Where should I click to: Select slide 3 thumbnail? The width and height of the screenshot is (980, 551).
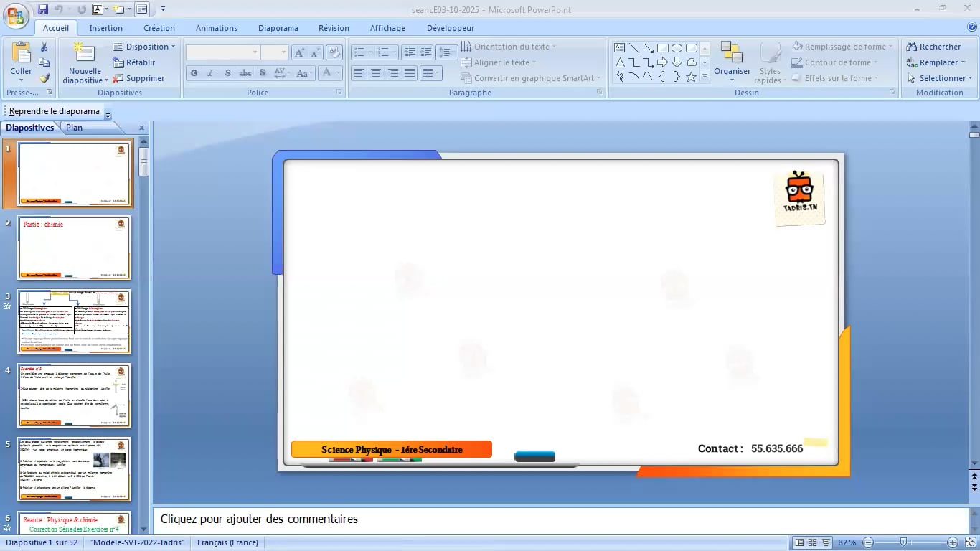click(74, 321)
